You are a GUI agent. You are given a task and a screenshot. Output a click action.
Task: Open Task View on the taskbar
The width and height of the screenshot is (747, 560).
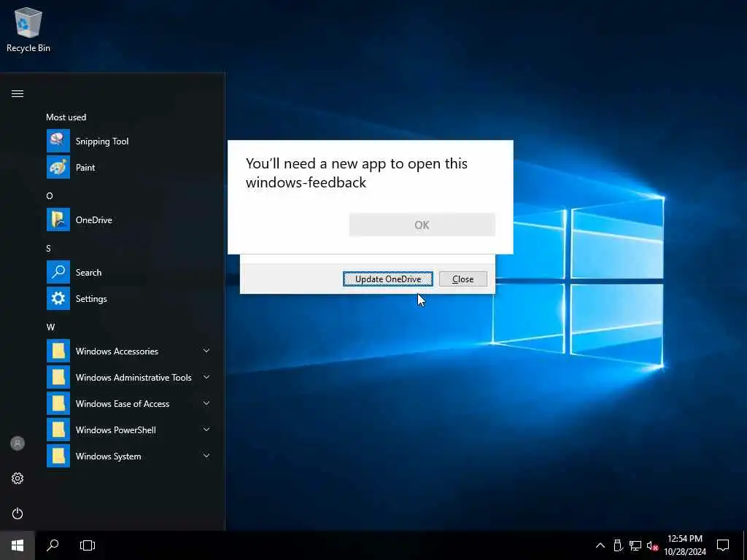(x=88, y=545)
